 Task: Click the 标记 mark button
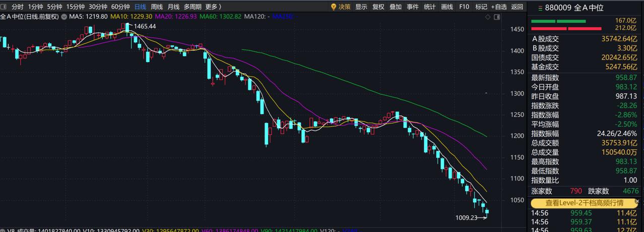click(481, 7)
